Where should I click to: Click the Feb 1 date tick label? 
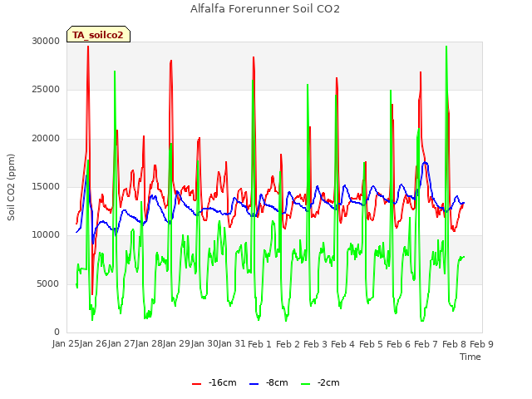[x=260, y=344]
